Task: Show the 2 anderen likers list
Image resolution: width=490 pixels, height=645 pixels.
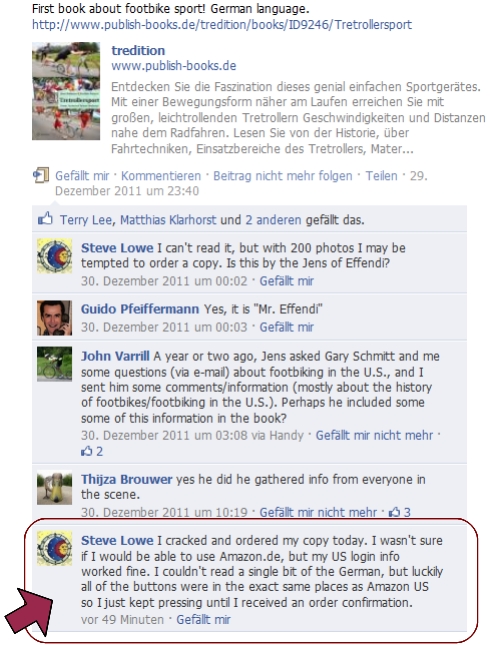Action: coord(273,220)
